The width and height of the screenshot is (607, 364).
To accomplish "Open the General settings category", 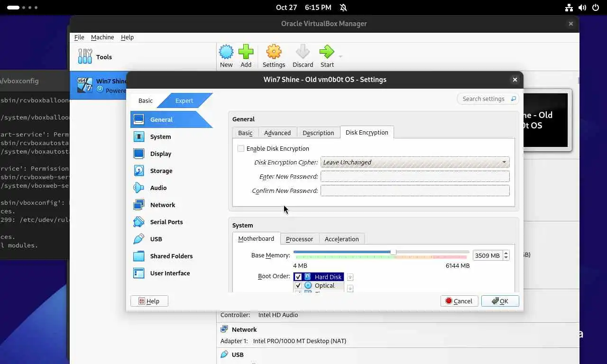I will 172,119.
